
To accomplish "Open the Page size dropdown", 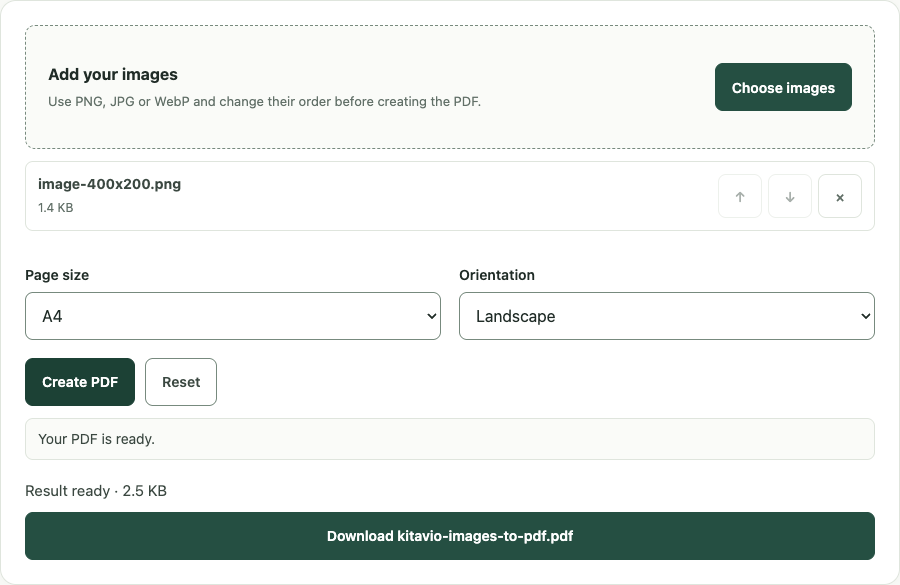I will pyautogui.click(x=233, y=316).
